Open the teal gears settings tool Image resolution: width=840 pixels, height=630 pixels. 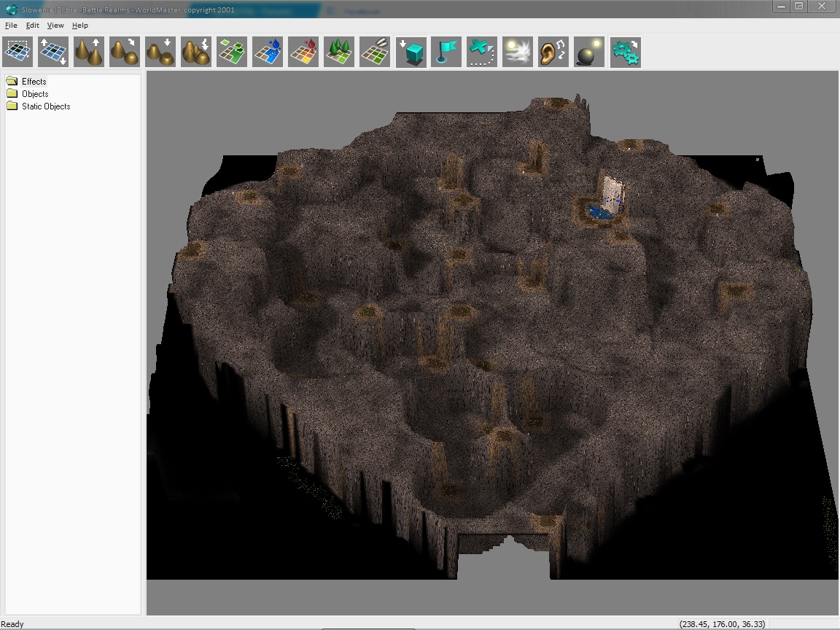tap(625, 52)
